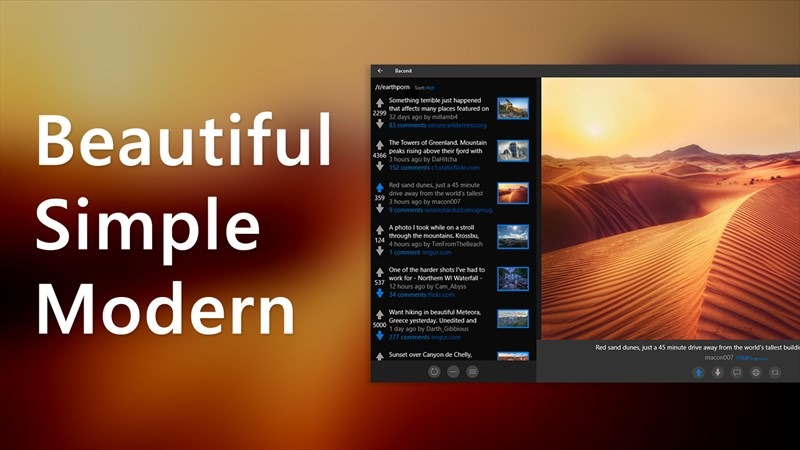Open the /r/earthporn subreddit header
This screenshot has width=800, height=450.
point(392,87)
